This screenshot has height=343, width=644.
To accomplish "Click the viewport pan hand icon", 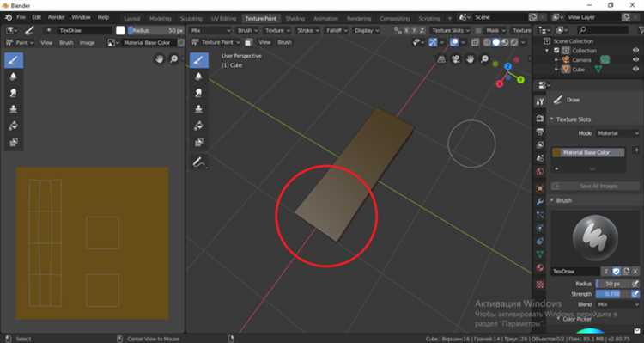I will [x=471, y=59].
